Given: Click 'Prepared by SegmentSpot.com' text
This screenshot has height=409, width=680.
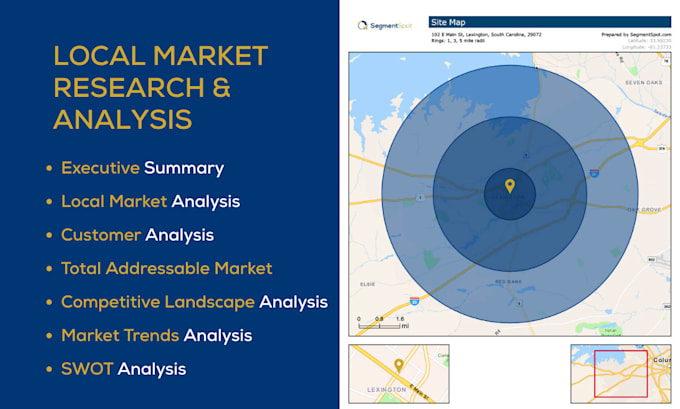Looking at the screenshot, I should (636, 34).
